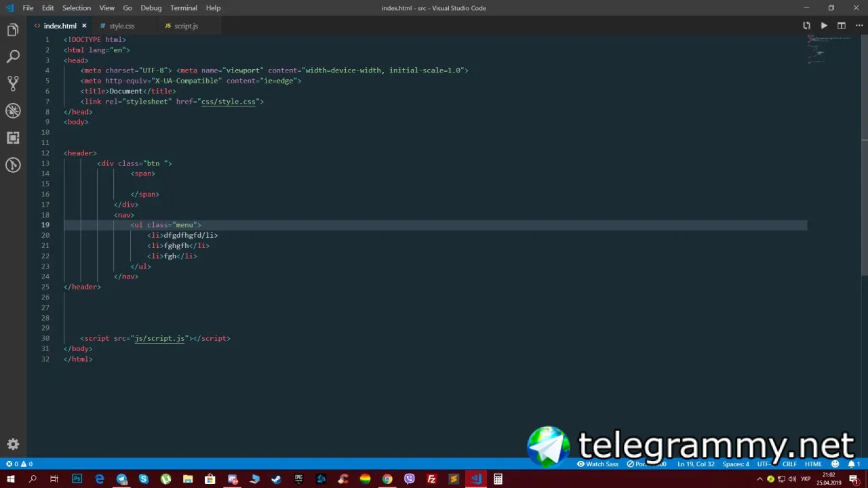Place cursor on 'fghgfh' list item text
The width and height of the screenshot is (868, 488).
coord(176,245)
